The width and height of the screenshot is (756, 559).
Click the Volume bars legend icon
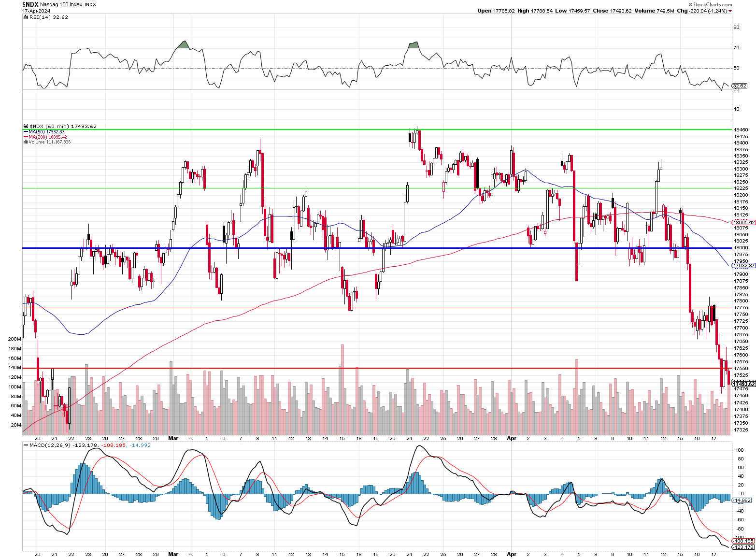(x=26, y=142)
